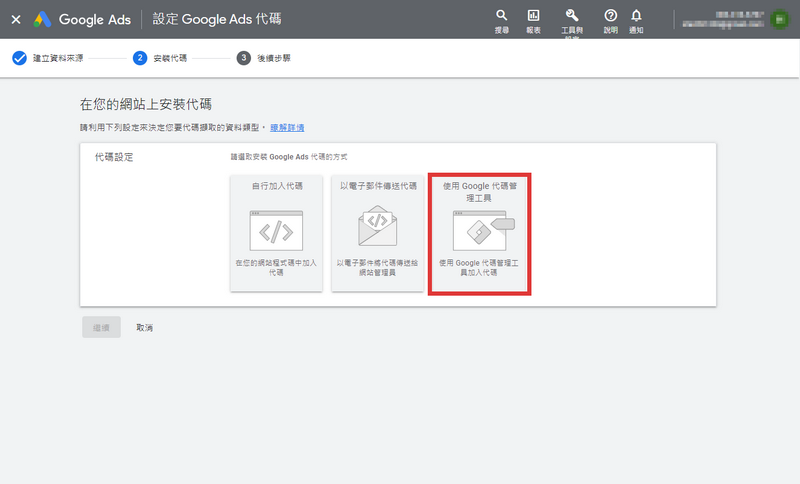Go to step 1 建立資料來源 checkmark
800x484 pixels.
click(x=19, y=58)
